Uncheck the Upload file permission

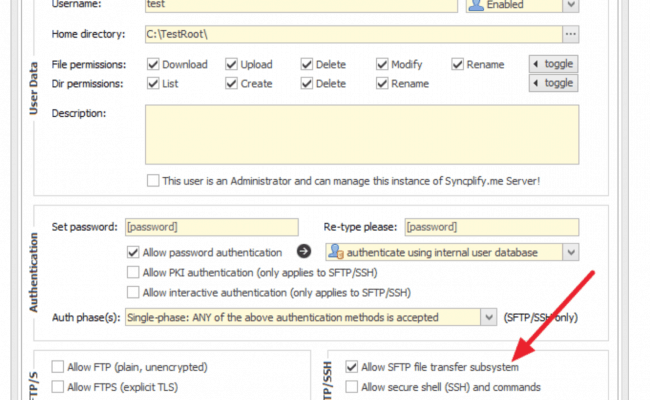point(231,64)
